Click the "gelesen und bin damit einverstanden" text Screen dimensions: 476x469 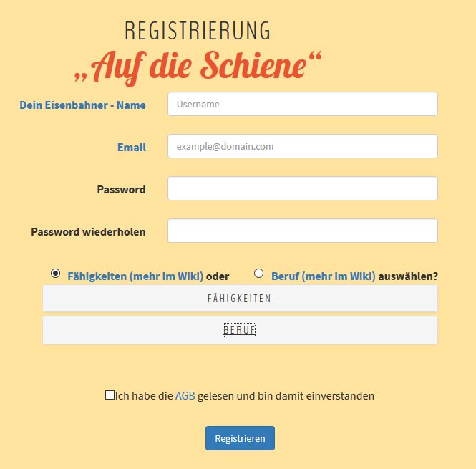coord(286,395)
